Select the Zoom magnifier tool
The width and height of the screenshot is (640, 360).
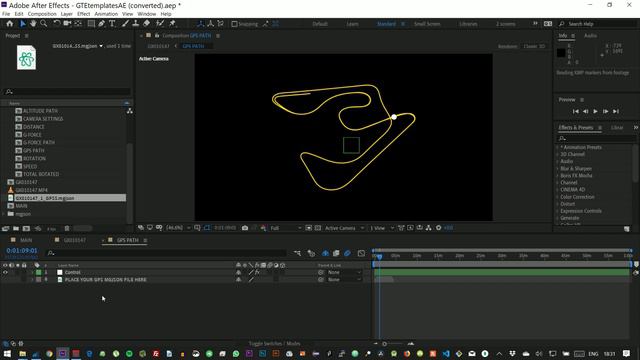[x=44, y=24]
